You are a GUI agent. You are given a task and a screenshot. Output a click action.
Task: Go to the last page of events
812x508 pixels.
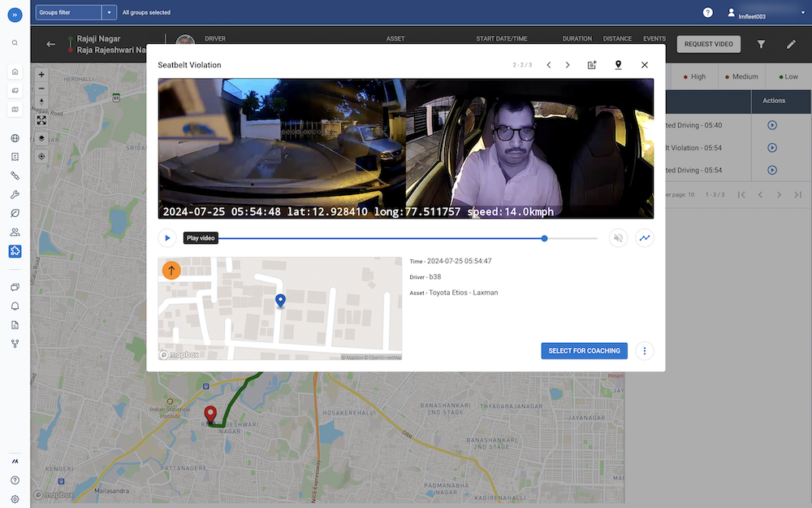[x=797, y=194]
